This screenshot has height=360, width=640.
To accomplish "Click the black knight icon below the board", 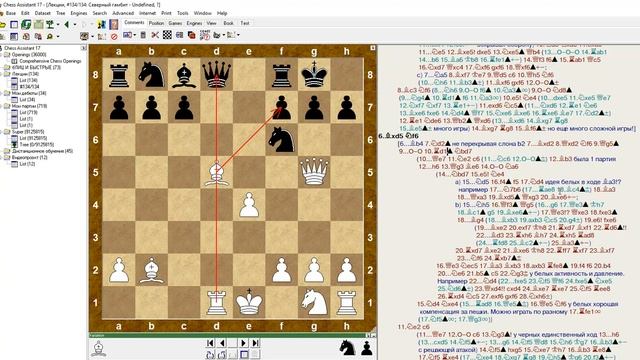I will point(347,348).
